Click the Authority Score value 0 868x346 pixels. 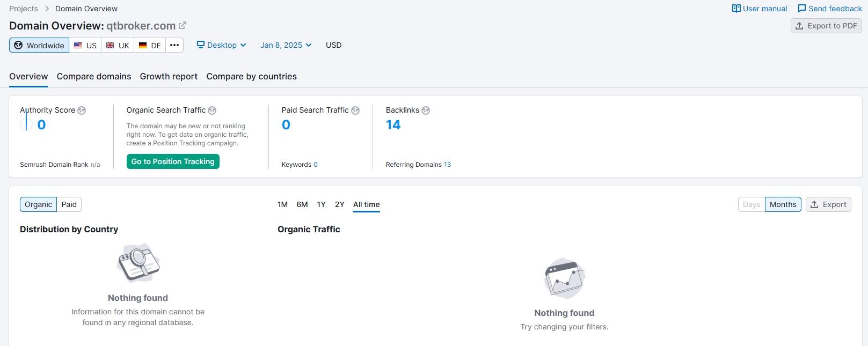coord(41,125)
